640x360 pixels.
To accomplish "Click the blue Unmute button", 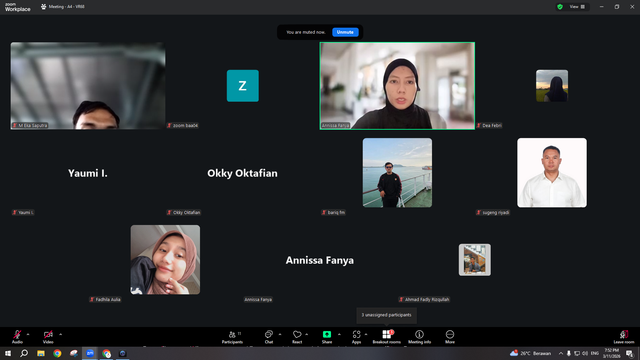I will 345,32.
